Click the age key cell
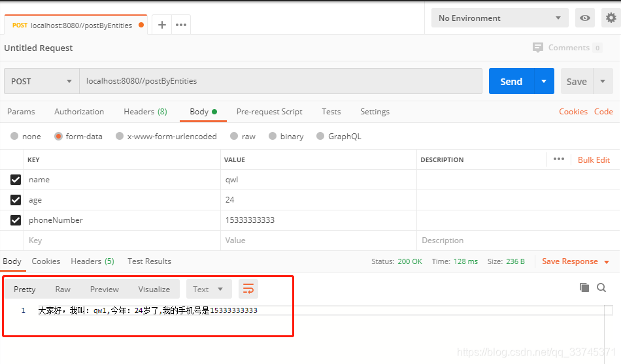621x364 pixels. 122,200
